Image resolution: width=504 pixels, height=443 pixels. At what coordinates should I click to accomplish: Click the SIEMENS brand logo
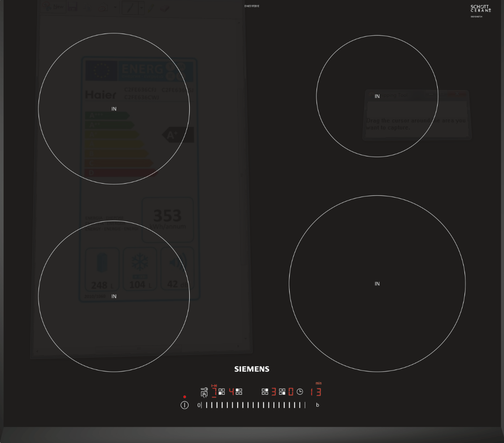pos(252,369)
